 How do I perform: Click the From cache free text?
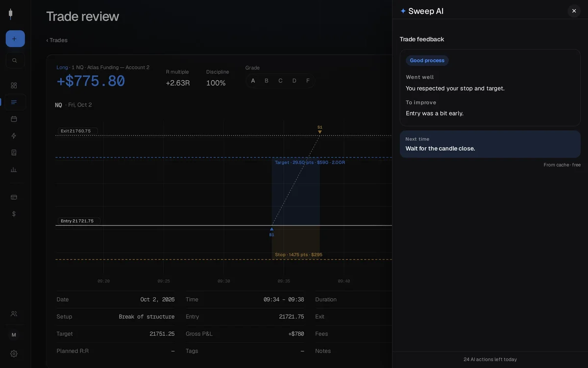562,165
